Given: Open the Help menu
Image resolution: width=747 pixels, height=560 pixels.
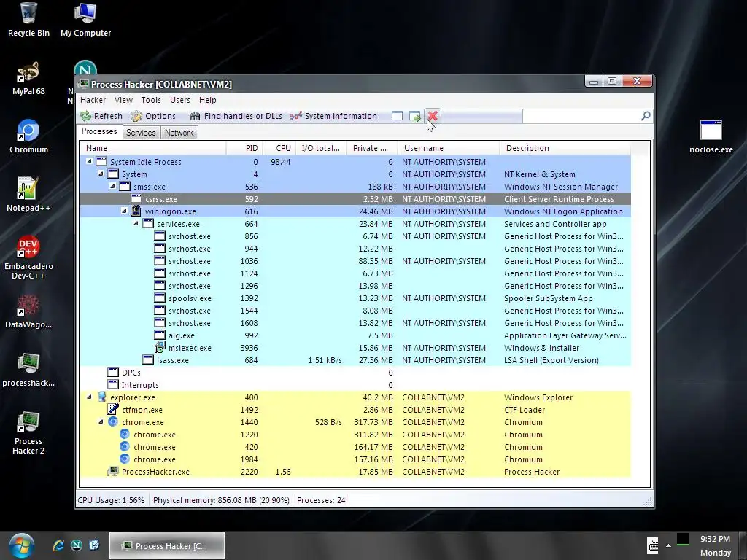Looking at the screenshot, I should click(x=208, y=100).
